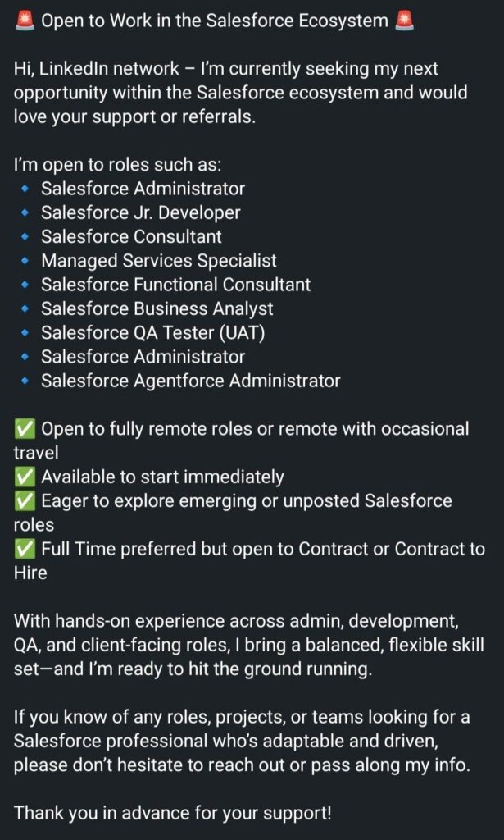Click the blue diamond bullet beside Salesforce Jr. Developer
Screen dimensions: 504x840
point(25,213)
